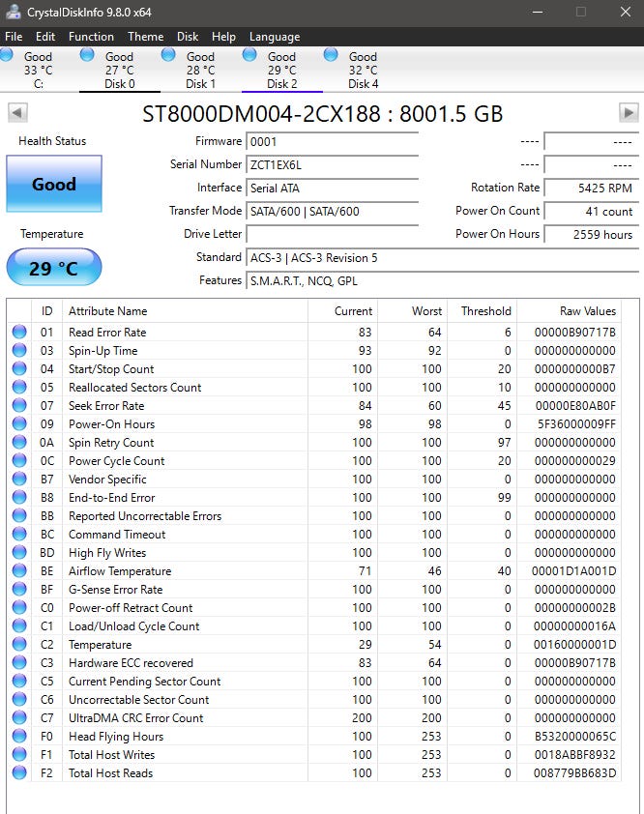Click the Attribute Name column header
Viewport: 644px width, 814px height.
pyautogui.click(x=185, y=311)
